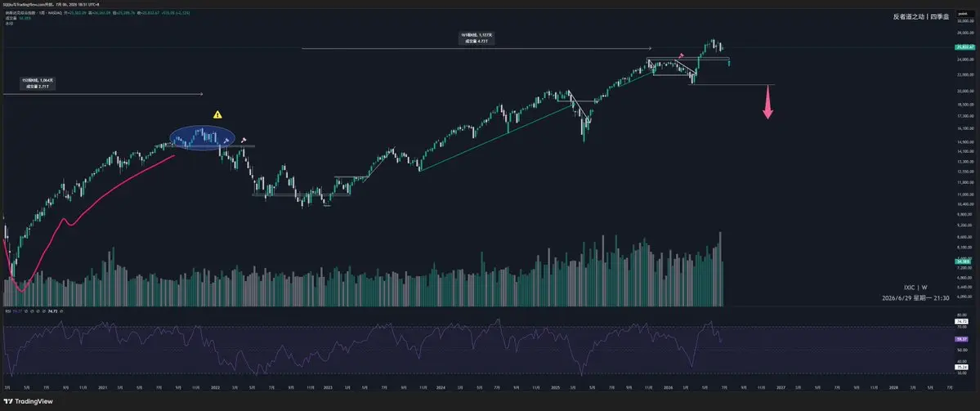The height and width of the screenshot is (411, 980).
Task: Click 20,000.00 on the price axis
Action: tap(966, 92)
